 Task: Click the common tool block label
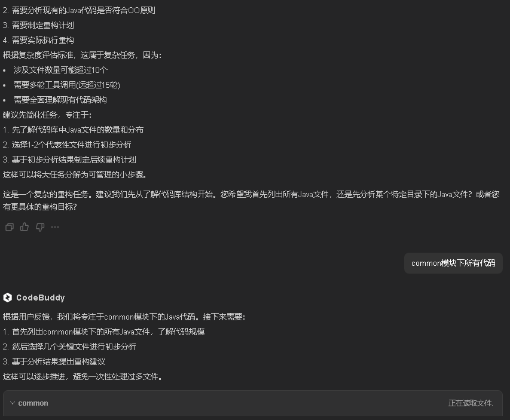(33, 403)
